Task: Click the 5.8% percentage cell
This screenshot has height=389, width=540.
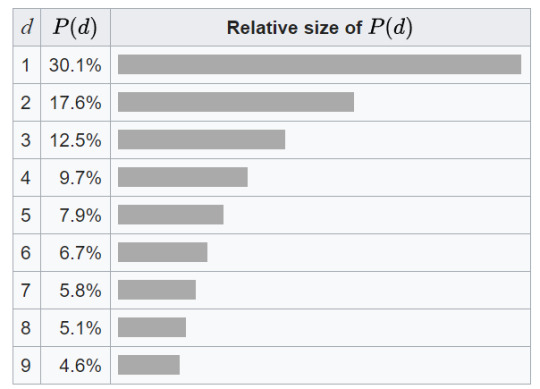Action: click(75, 290)
